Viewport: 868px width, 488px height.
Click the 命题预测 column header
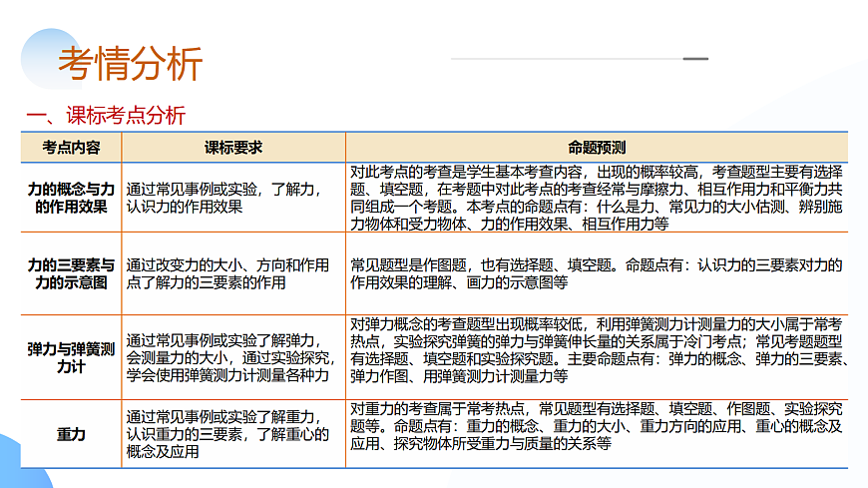tap(597, 148)
